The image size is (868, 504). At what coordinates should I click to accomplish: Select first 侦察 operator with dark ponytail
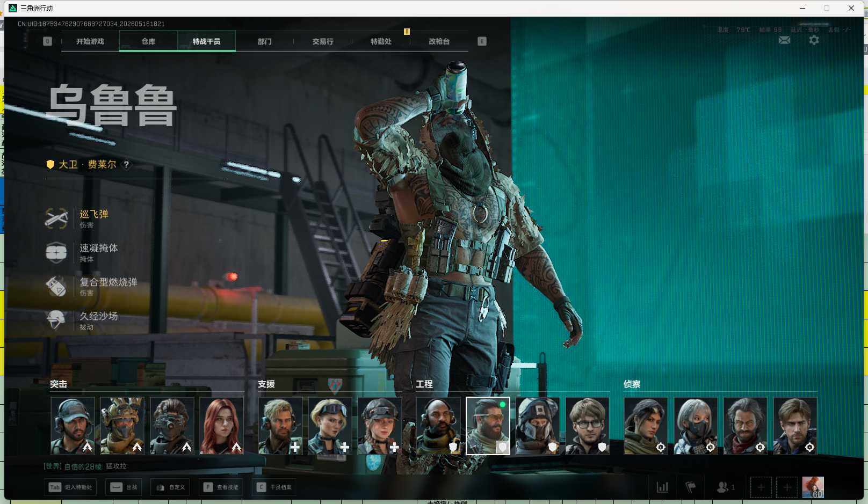pos(646,426)
